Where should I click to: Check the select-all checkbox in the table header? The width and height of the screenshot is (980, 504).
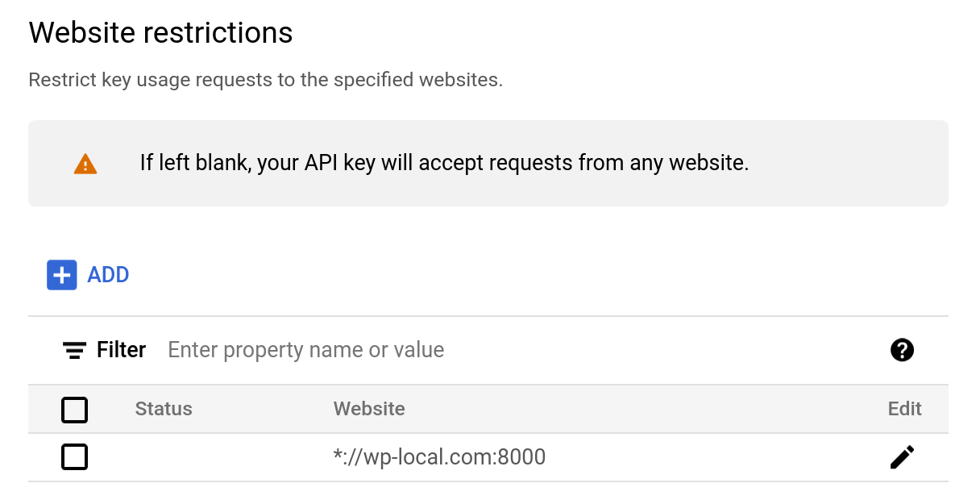[x=74, y=410]
